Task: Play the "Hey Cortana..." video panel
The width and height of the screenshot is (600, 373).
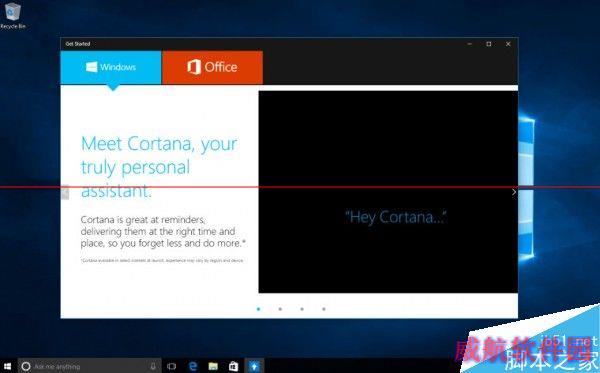Action: coord(388,192)
